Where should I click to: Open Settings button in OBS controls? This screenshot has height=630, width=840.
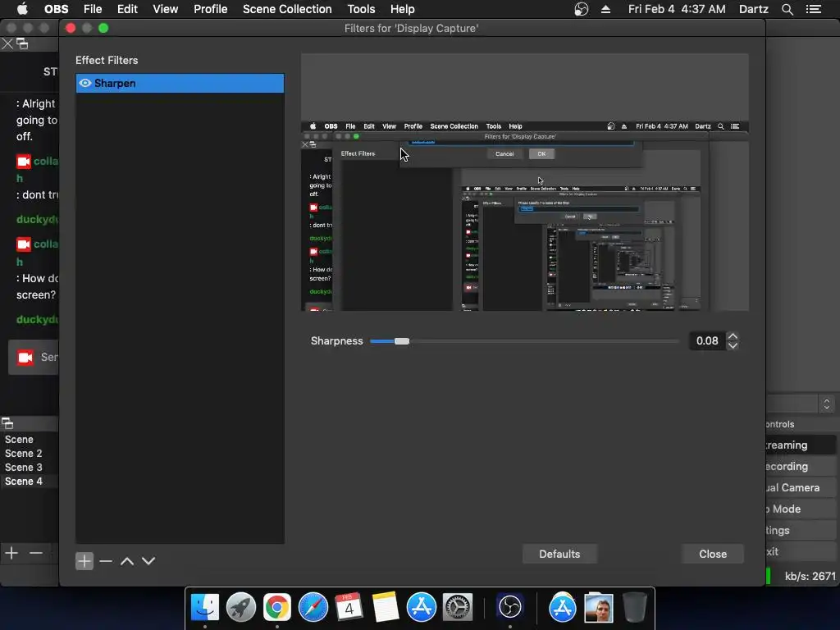[801, 531]
